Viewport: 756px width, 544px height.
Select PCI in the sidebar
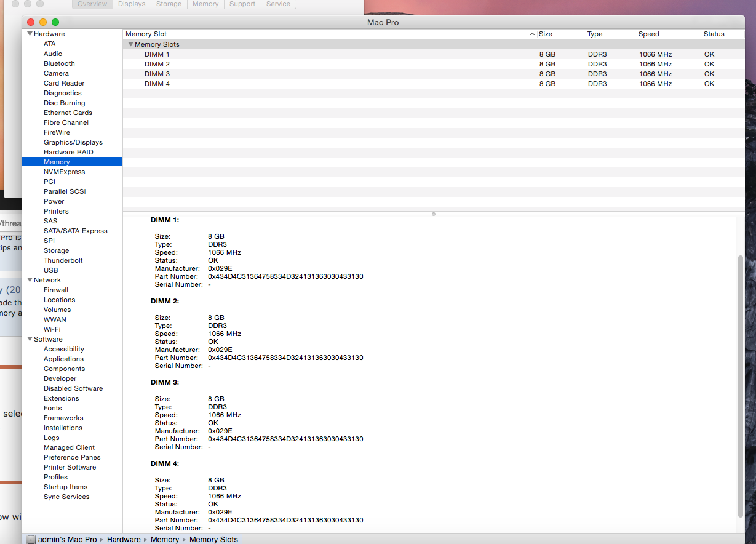[49, 182]
